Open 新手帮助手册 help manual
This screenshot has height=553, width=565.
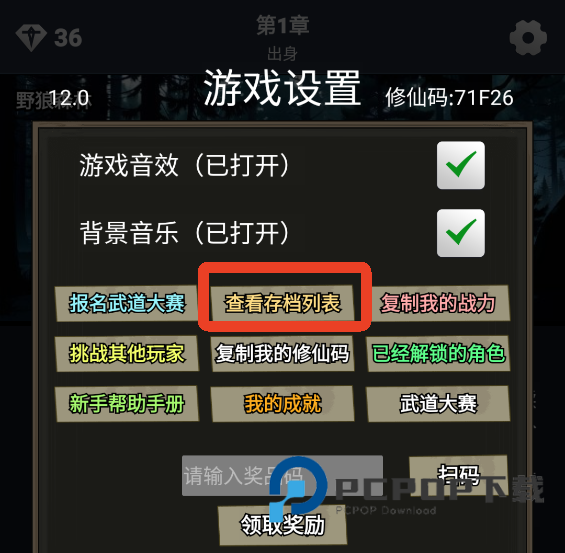click(x=126, y=403)
